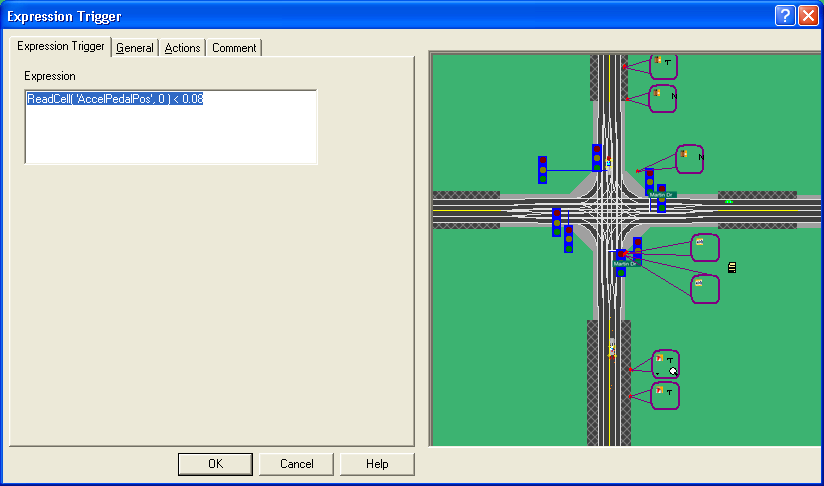Click the Martin Dr label below the intersection
Viewport: 824px width, 486px height.
coord(626,263)
